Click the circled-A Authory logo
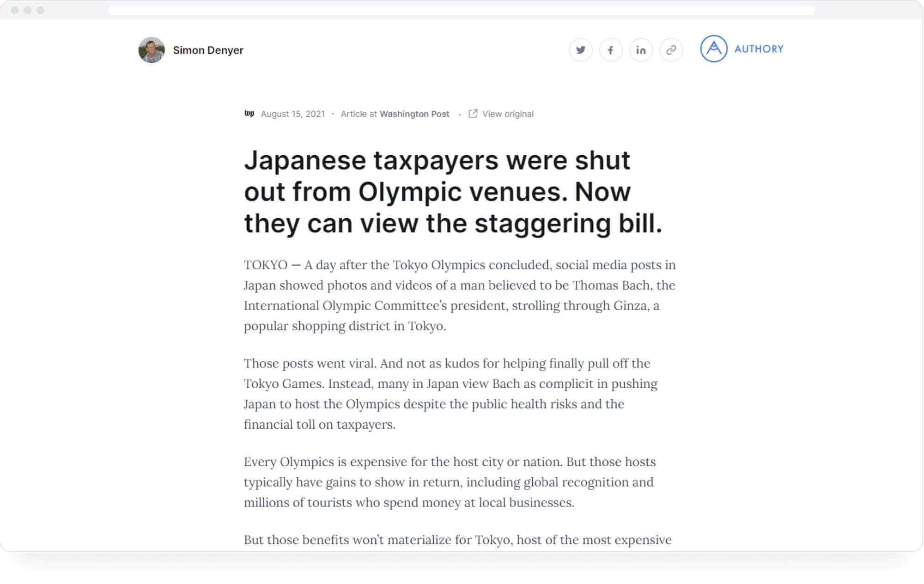The height and width of the screenshot is (584, 924). click(714, 49)
